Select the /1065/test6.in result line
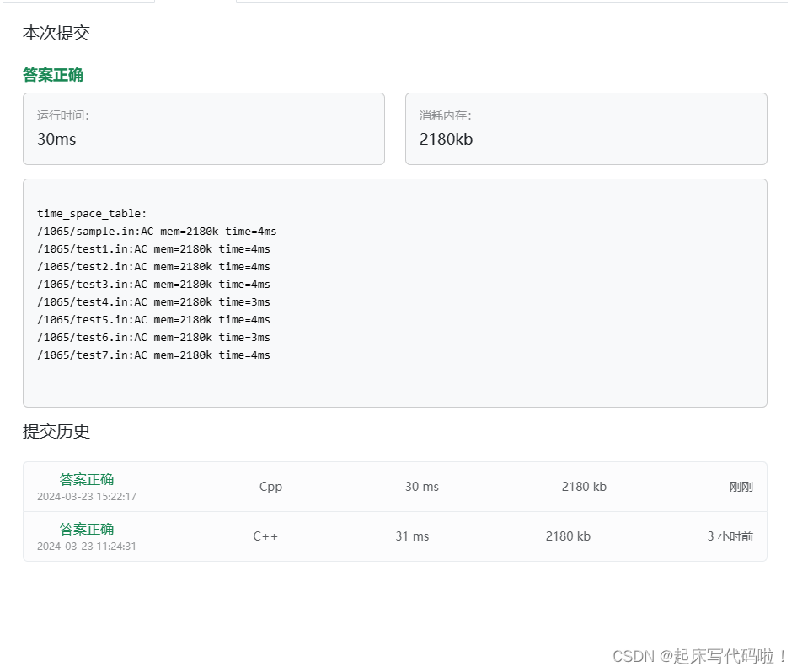 tap(153, 338)
